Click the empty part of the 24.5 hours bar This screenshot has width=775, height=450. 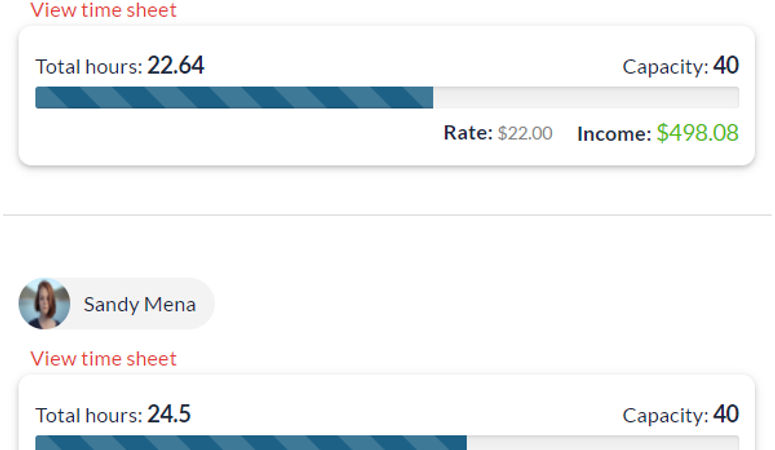tap(603, 443)
